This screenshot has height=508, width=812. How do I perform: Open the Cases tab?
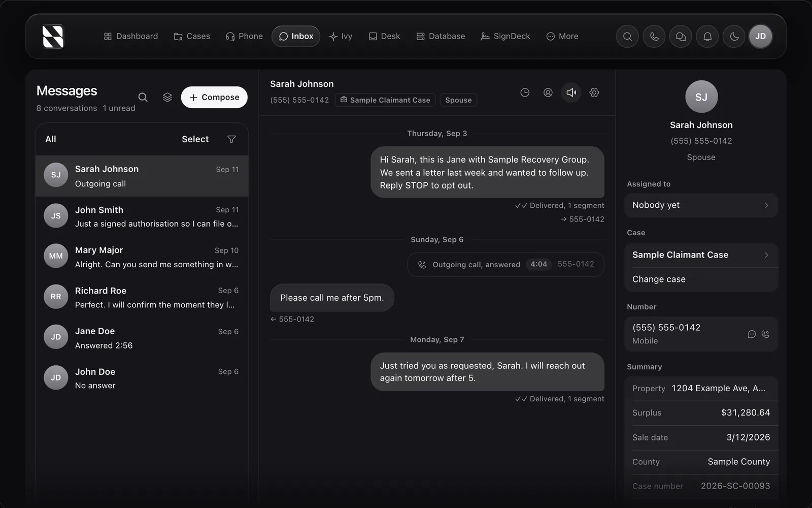pos(192,37)
